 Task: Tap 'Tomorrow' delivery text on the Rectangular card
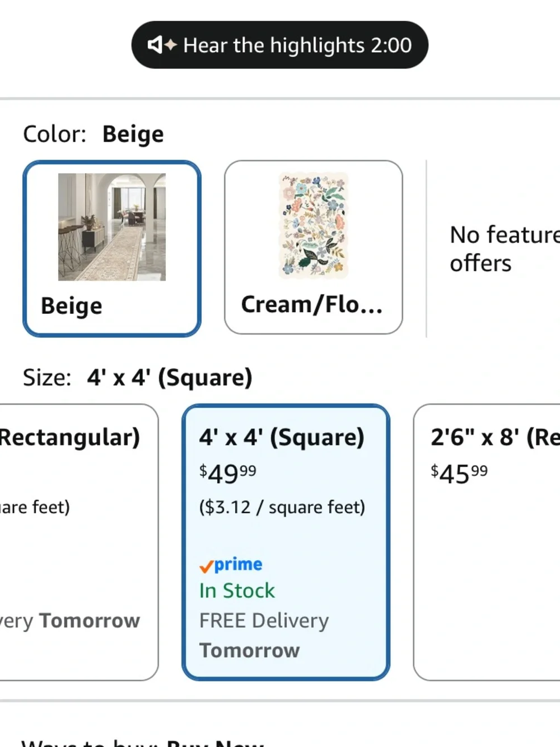click(89, 620)
